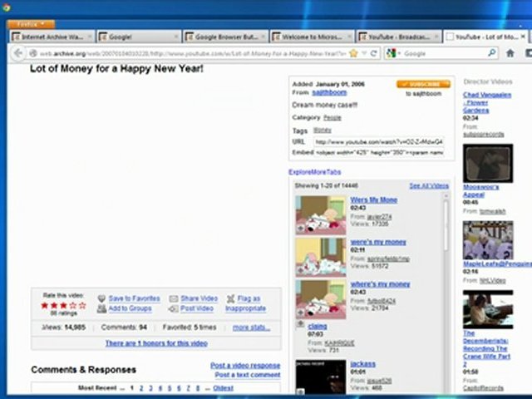Click the browser back arrow button
Viewport: 532px width, 399px height.
[19, 53]
